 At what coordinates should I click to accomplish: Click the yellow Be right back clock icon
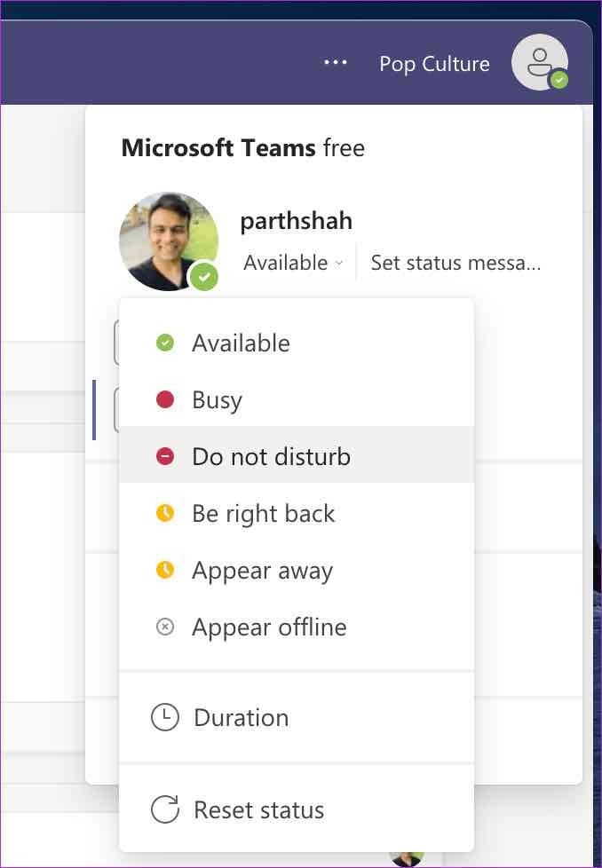pos(165,513)
